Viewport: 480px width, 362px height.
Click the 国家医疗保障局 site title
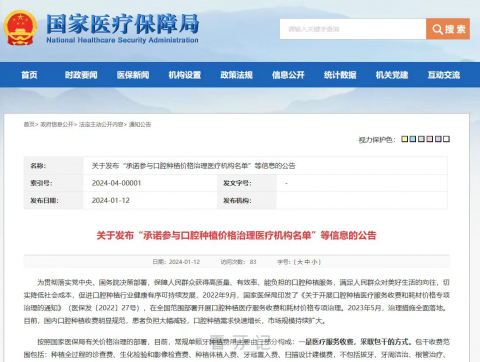123,24
